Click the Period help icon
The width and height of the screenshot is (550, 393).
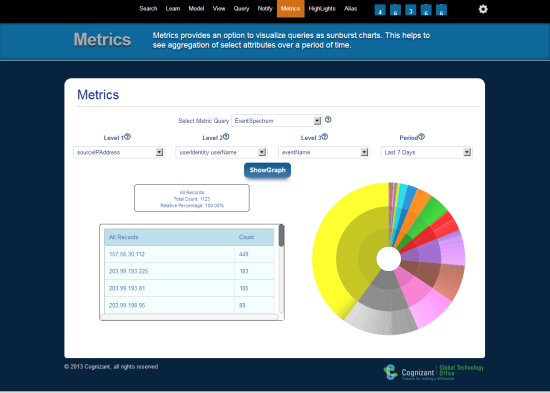click(x=422, y=137)
